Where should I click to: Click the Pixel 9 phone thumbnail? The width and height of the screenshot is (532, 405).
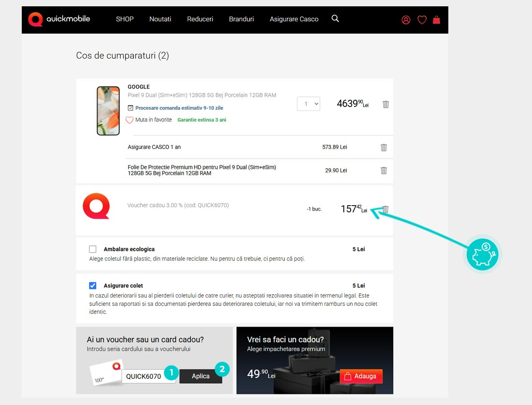[108, 111]
